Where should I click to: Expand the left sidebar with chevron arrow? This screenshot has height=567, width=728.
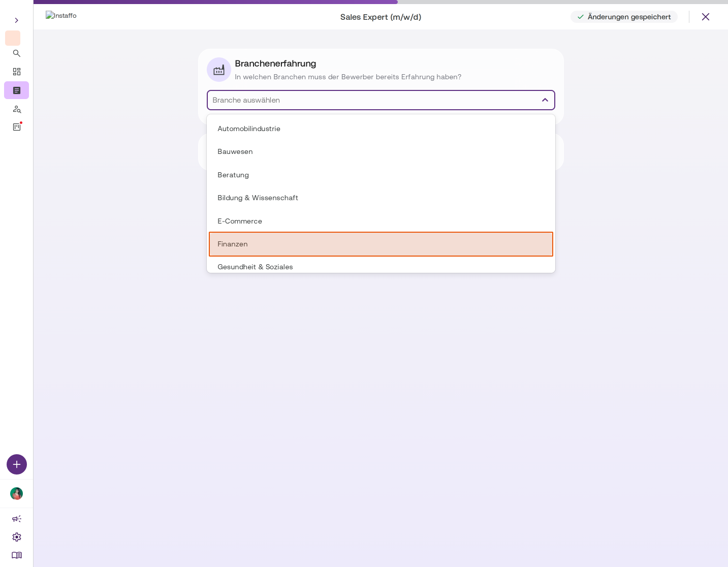click(17, 20)
